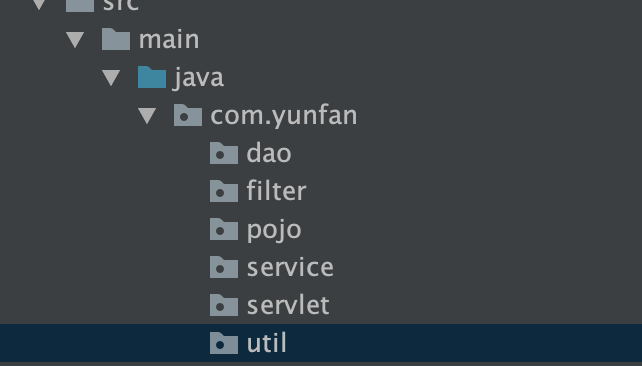Screen dimensions: 642x366
Task: Select the servlet package label
Action: (x=288, y=305)
